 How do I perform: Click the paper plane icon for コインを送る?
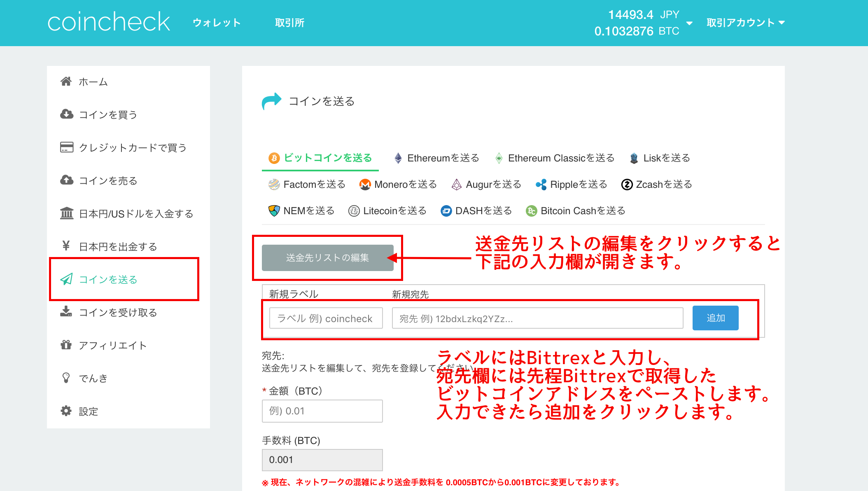67,279
